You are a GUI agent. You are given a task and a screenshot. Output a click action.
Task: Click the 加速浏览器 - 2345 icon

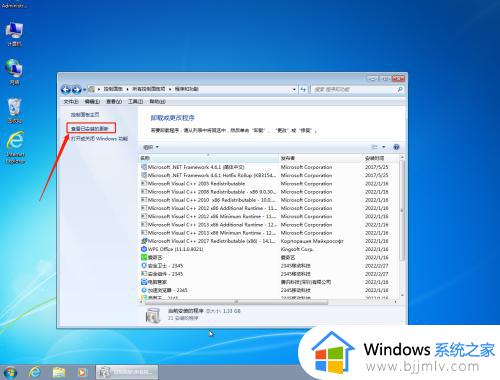144,290
